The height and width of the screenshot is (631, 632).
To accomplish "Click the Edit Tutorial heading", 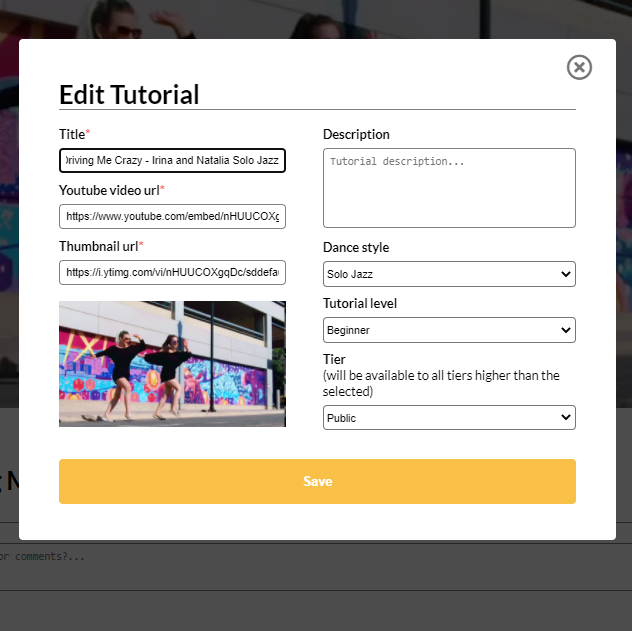I will [x=129, y=95].
